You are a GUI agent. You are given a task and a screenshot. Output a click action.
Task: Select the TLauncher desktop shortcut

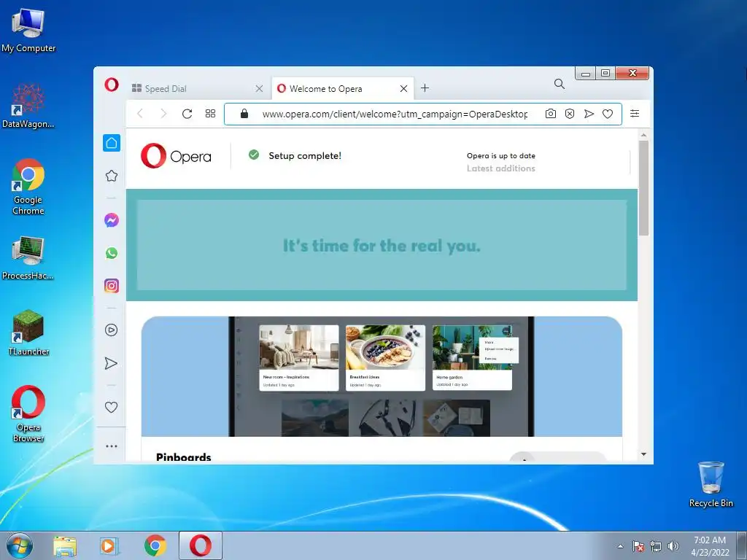click(x=28, y=332)
